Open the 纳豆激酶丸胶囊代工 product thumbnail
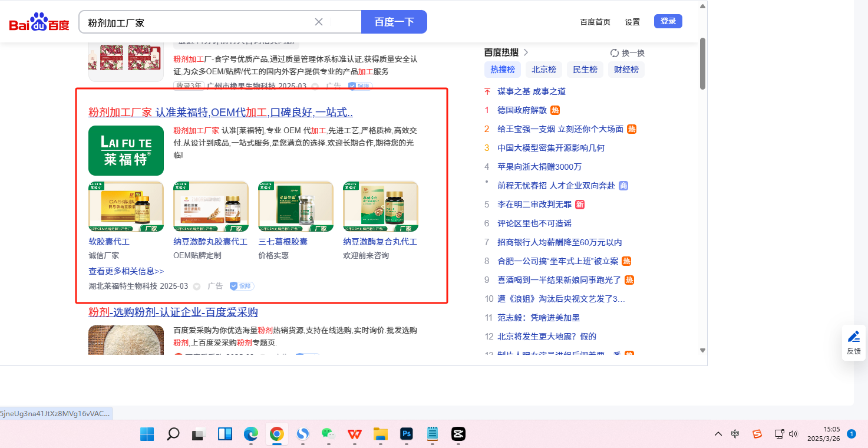 pyautogui.click(x=211, y=206)
